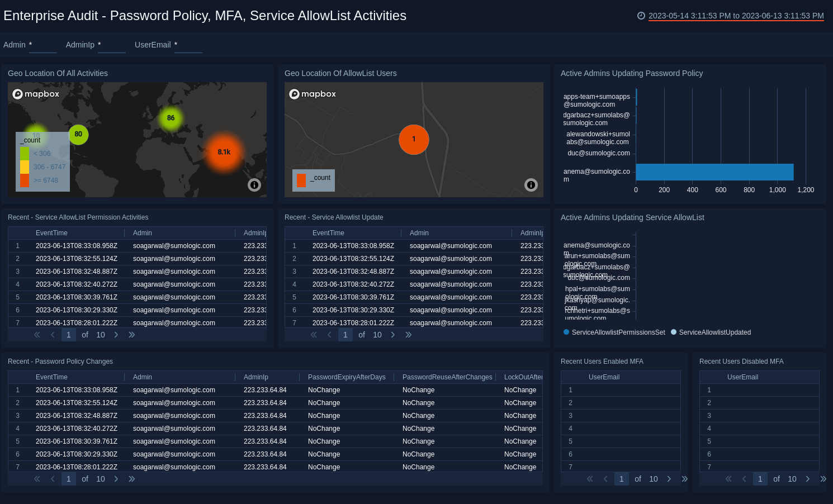
Task: Click the AdminIp filter field
Action: [x=111, y=45]
